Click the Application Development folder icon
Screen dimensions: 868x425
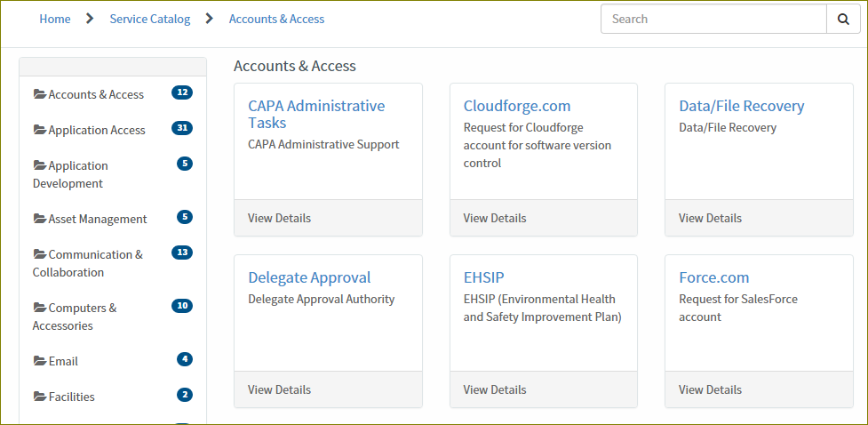click(x=39, y=165)
